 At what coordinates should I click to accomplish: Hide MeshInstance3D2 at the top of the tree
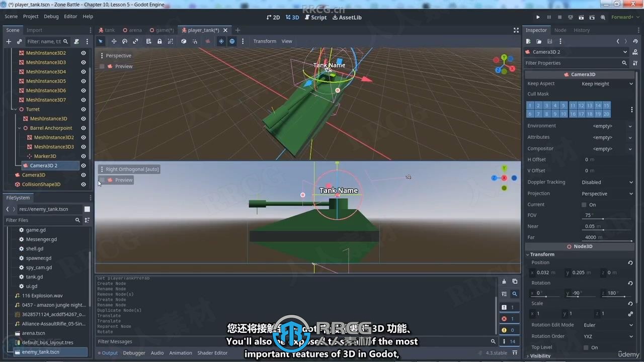click(x=84, y=53)
